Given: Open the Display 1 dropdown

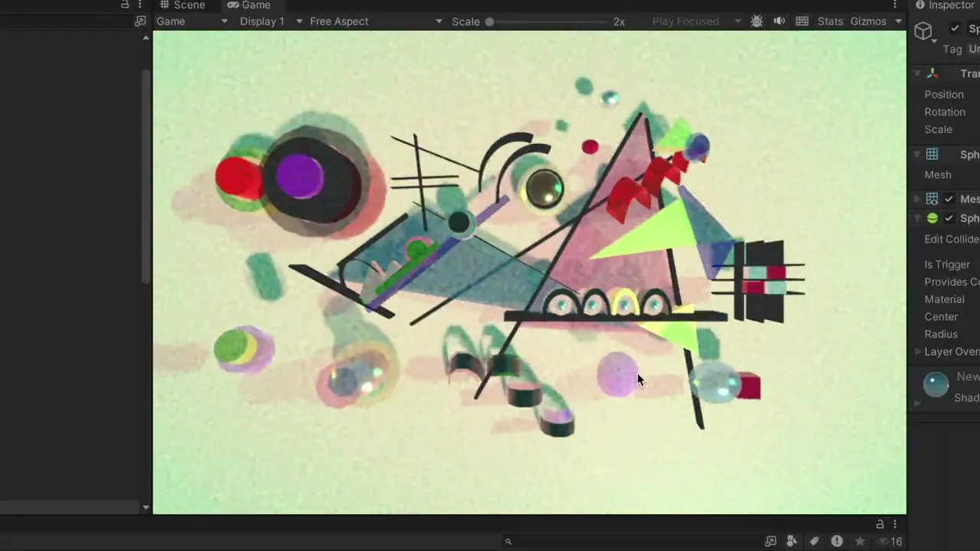Looking at the screenshot, I should (x=271, y=21).
